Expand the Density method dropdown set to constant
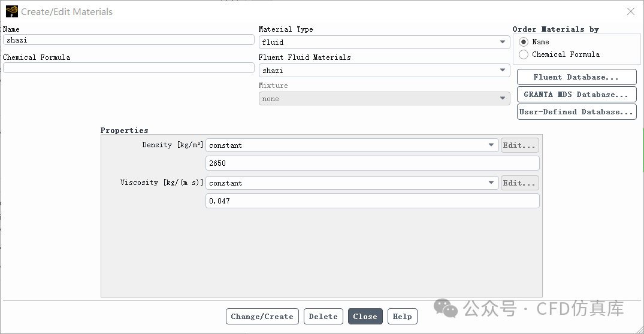This screenshot has width=644, height=334. (x=352, y=145)
